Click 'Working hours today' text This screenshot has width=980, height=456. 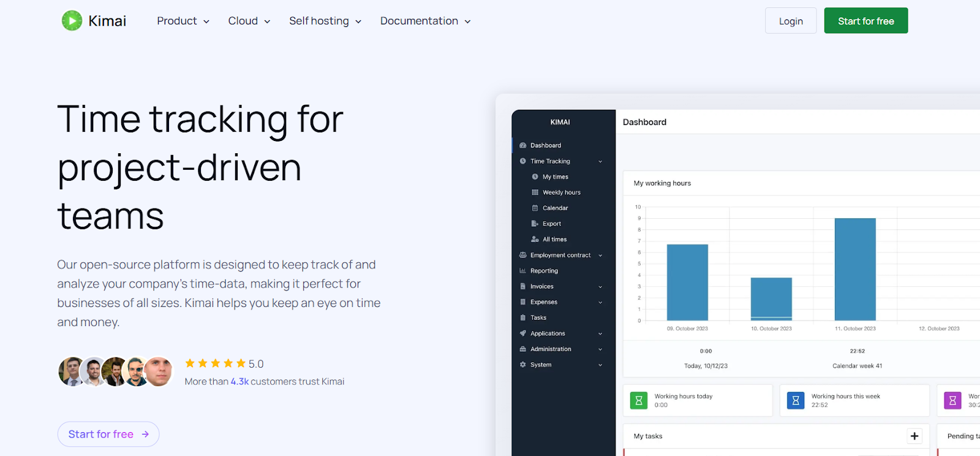[684, 397]
